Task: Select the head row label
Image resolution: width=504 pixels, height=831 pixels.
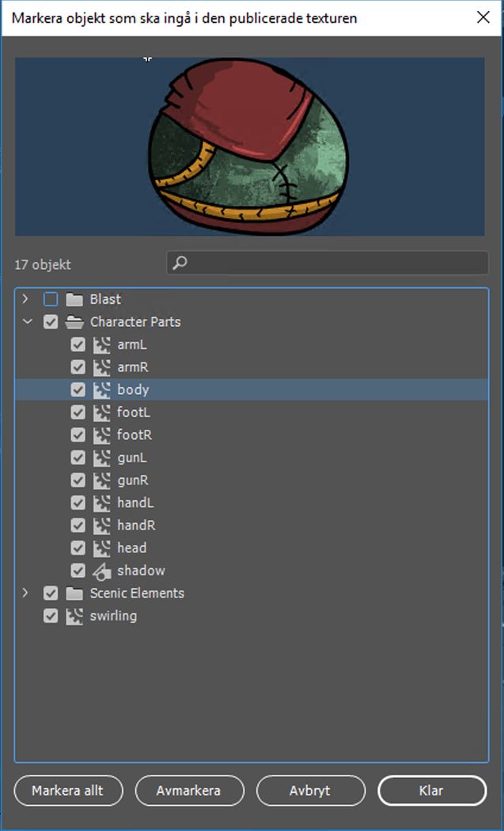Action: [x=131, y=548]
